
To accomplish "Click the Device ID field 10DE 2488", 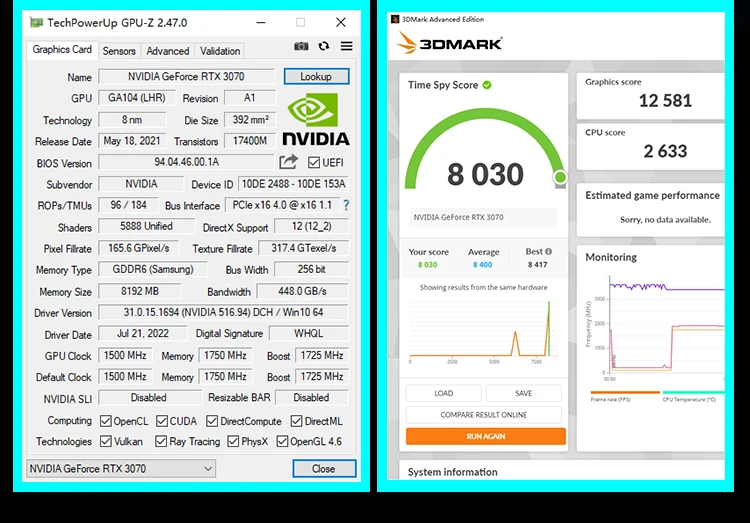I will tap(293, 184).
